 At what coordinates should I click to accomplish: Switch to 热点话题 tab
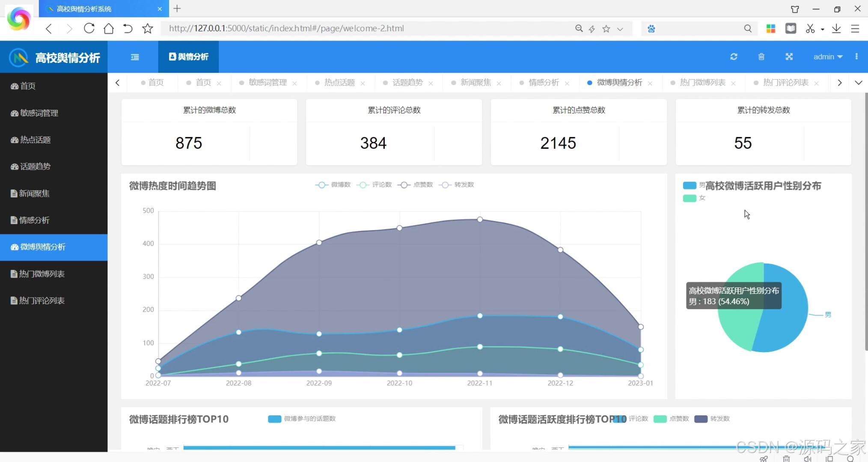click(339, 83)
